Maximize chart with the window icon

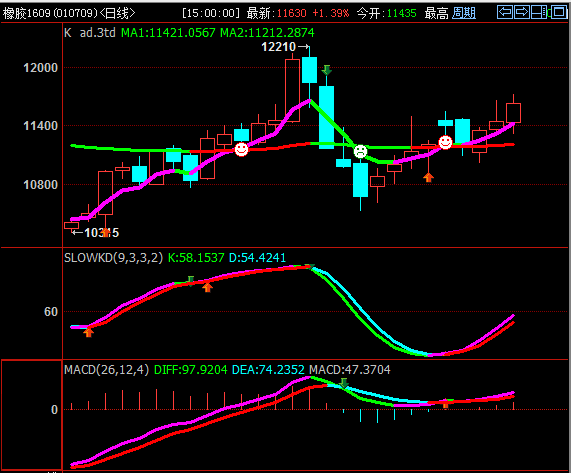pos(559,12)
